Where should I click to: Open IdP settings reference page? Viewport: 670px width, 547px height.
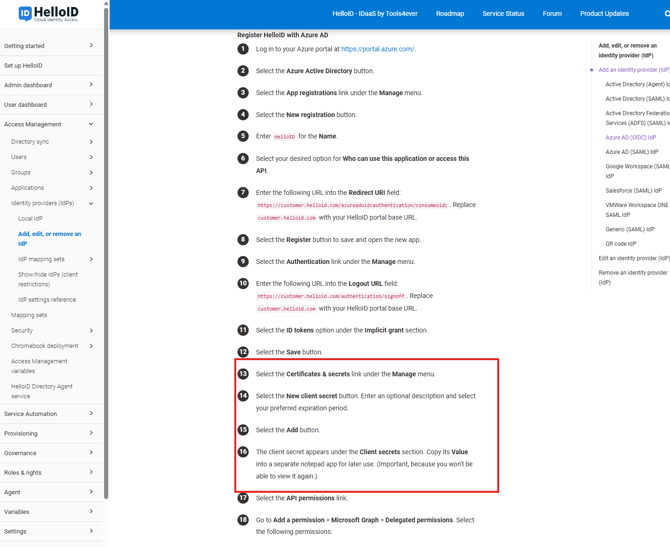pos(47,299)
